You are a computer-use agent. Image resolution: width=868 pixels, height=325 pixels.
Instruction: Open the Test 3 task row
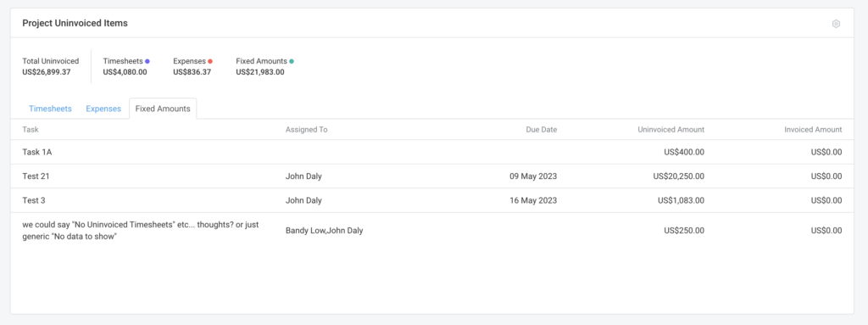click(431, 200)
